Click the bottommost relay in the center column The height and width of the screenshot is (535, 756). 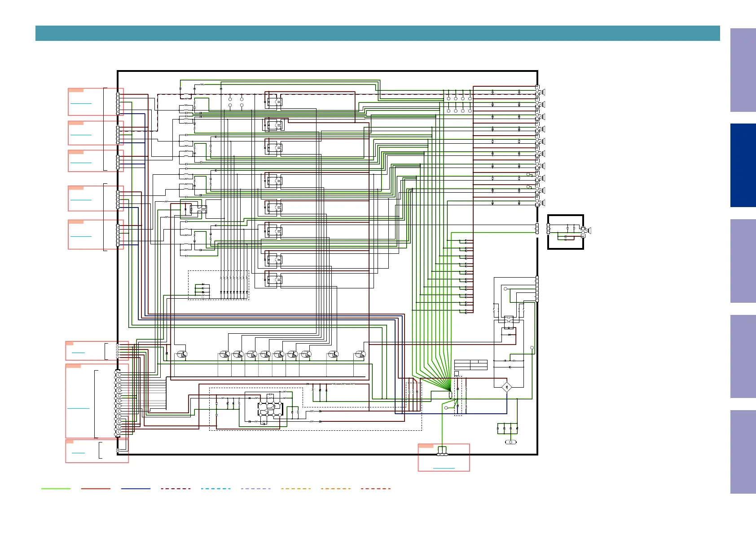click(274, 279)
